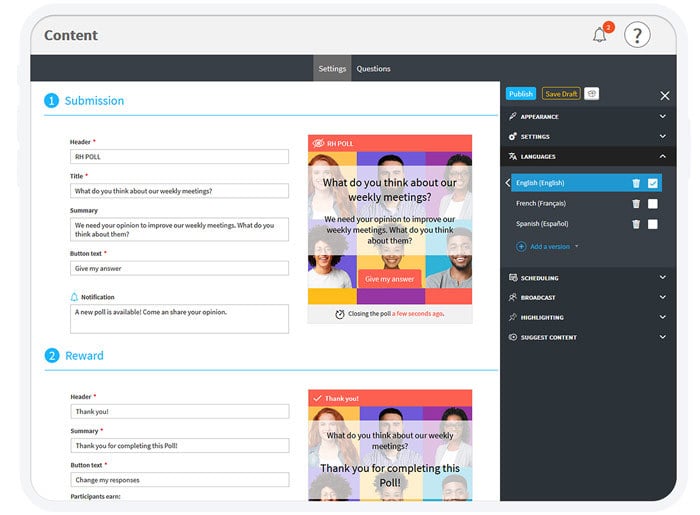
Task: Click the 'Give my answer' Button text field
Action: click(179, 268)
